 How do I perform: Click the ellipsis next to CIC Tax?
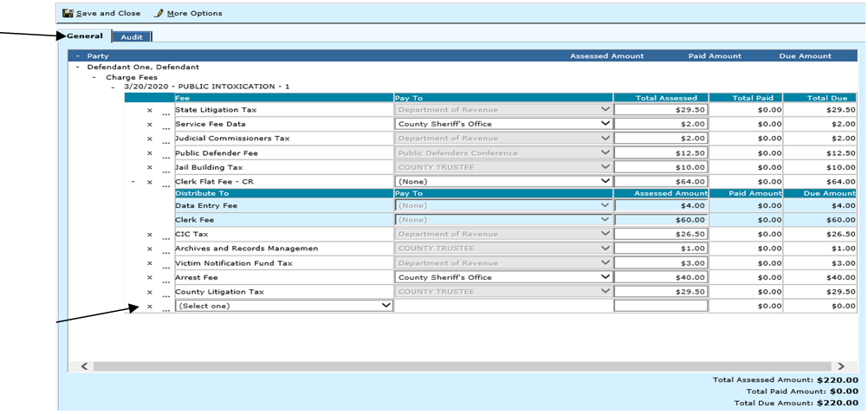(x=165, y=236)
